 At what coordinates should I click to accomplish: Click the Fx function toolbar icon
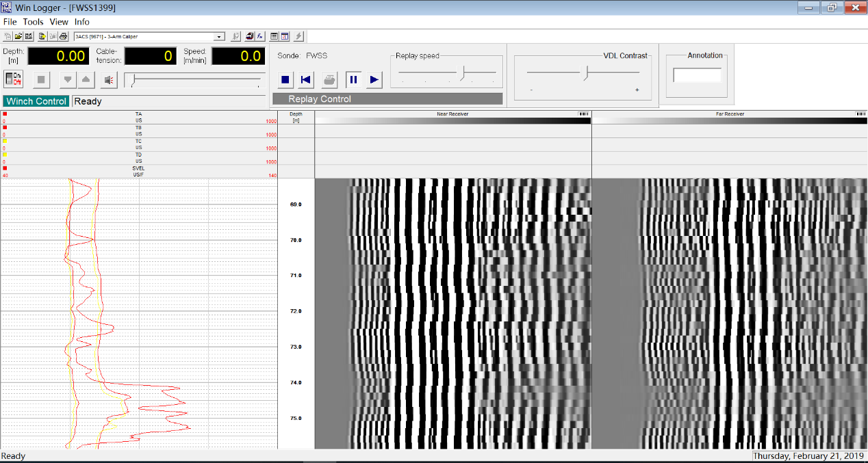[260, 36]
